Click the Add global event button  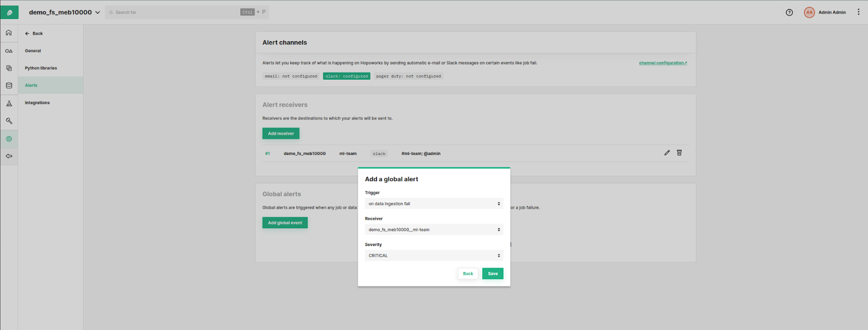coord(285,223)
